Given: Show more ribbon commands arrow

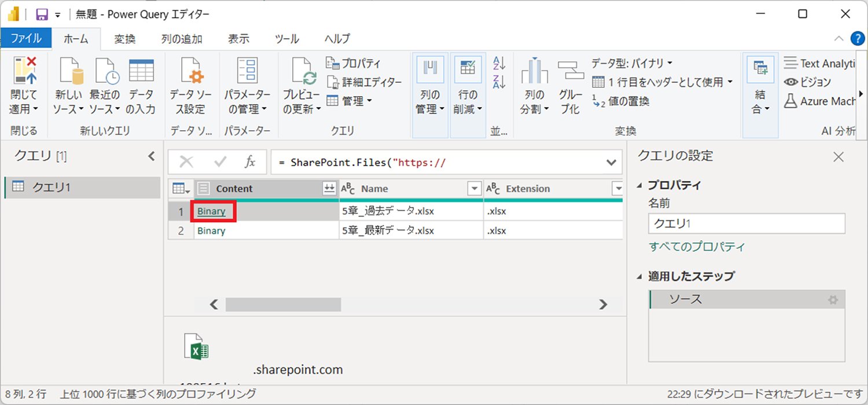Looking at the screenshot, I should tap(862, 94).
